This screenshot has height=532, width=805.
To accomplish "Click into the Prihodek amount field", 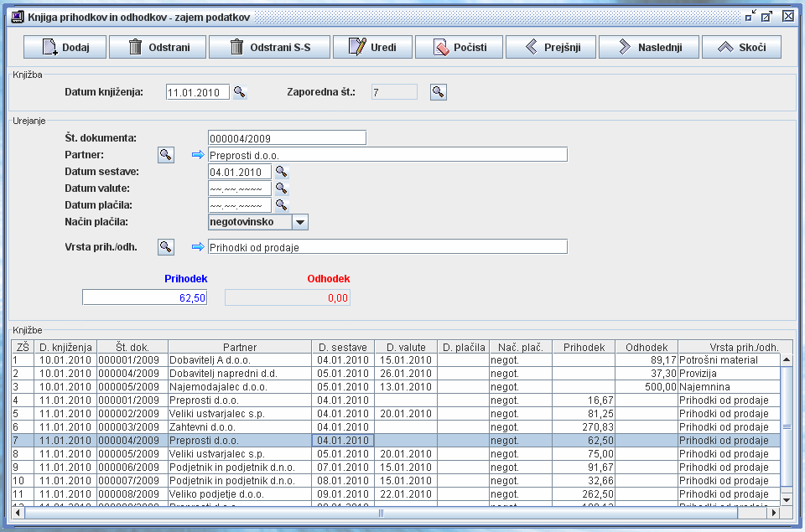I will coord(144,297).
